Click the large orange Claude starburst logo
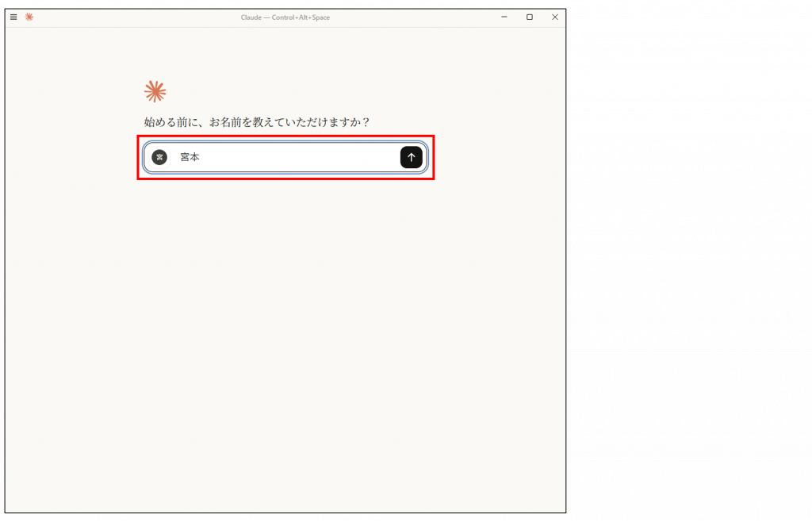The height and width of the screenshot is (522, 812). [x=155, y=91]
